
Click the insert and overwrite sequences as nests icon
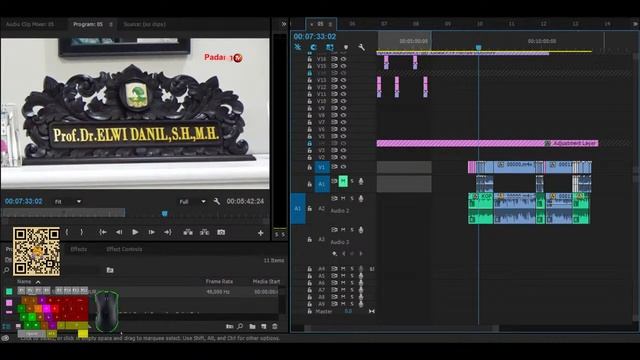(298, 47)
